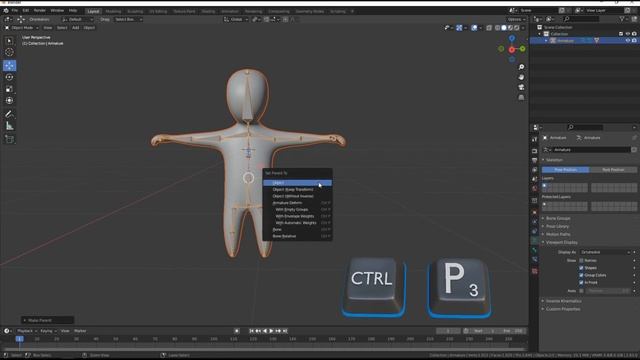Open the timeline Playback menu
Viewport: 640px width, 360px height.
click(27, 331)
